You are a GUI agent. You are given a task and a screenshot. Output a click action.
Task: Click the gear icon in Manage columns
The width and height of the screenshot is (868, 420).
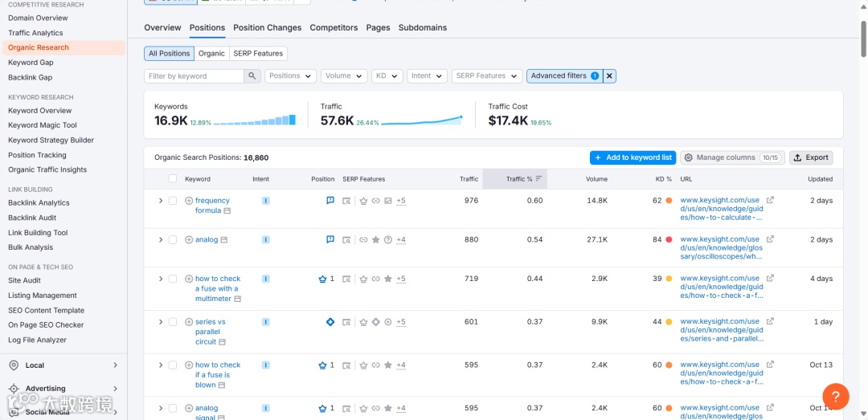689,157
